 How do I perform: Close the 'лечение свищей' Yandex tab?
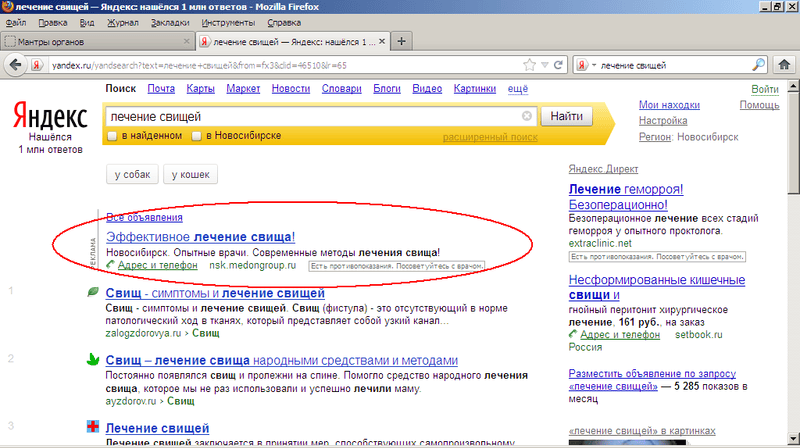click(x=382, y=41)
